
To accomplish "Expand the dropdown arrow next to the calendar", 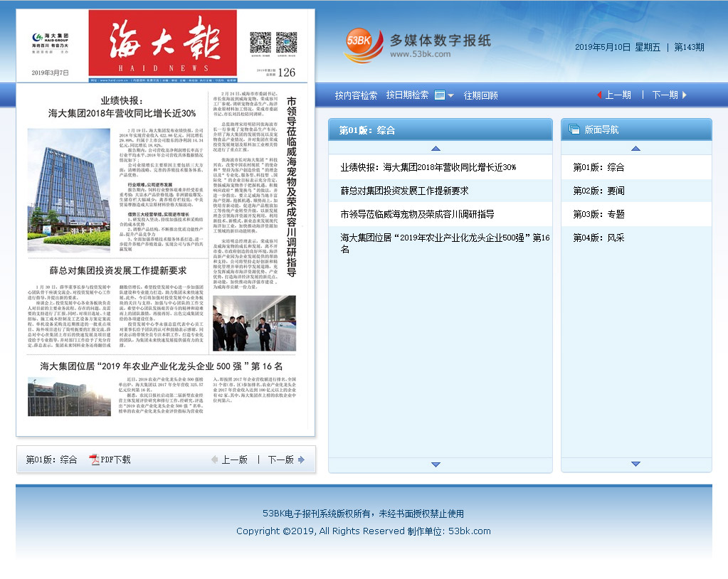I will (450, 95).
